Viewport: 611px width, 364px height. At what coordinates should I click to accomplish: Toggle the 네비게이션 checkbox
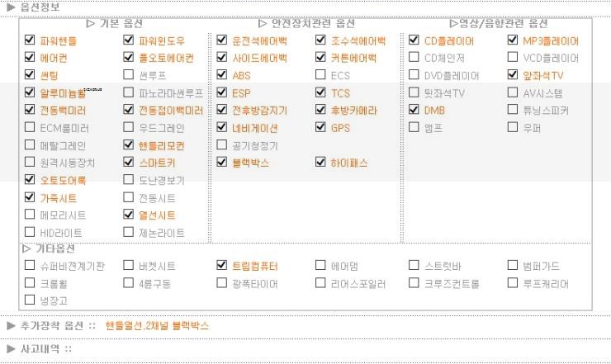[222, 128]
